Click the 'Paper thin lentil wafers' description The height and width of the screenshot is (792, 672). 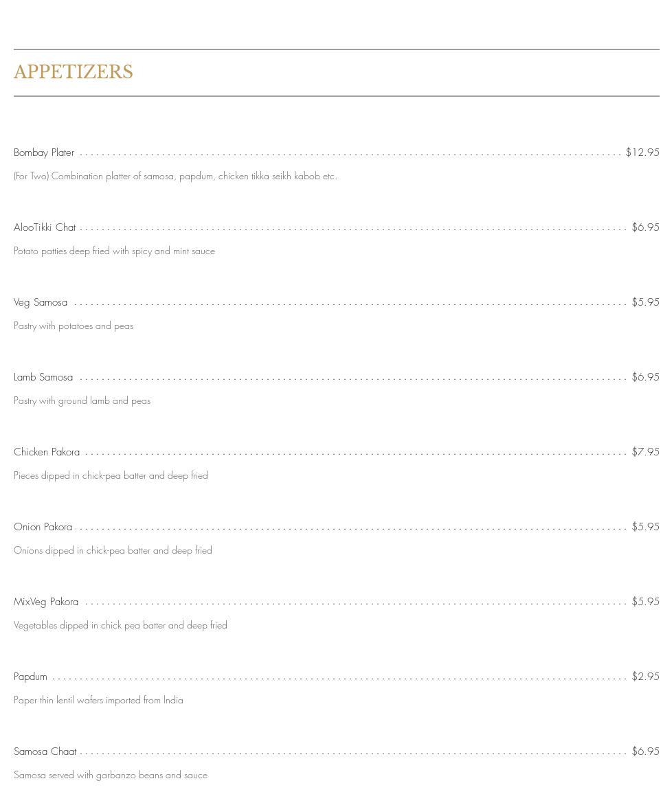[98, 700]
